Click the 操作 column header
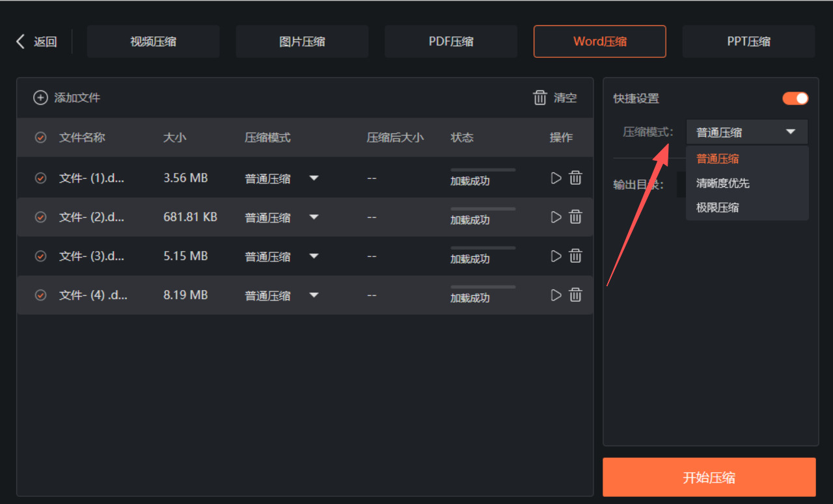833x504 pixels. pos(561,137)
